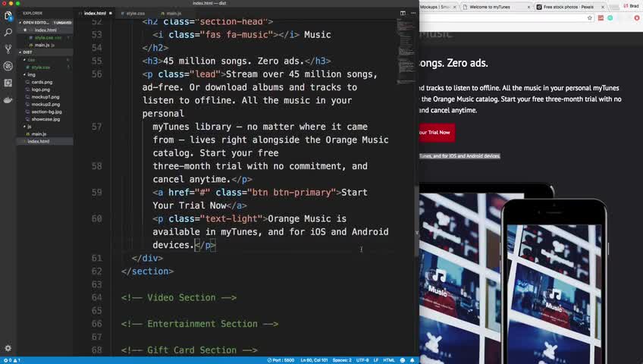Click Ln 60, Col 101 in status bar
643x364 pixels.
314,360
